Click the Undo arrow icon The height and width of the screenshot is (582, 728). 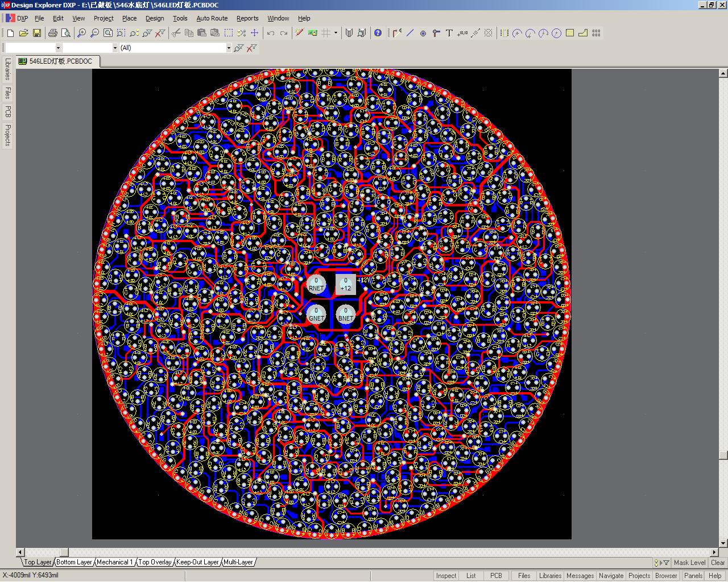(271, 33)
